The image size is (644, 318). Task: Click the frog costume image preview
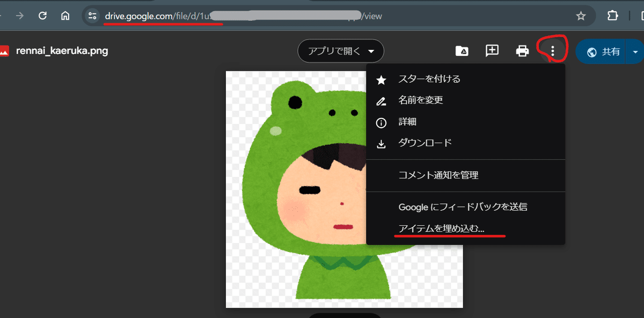click(344, 189)
